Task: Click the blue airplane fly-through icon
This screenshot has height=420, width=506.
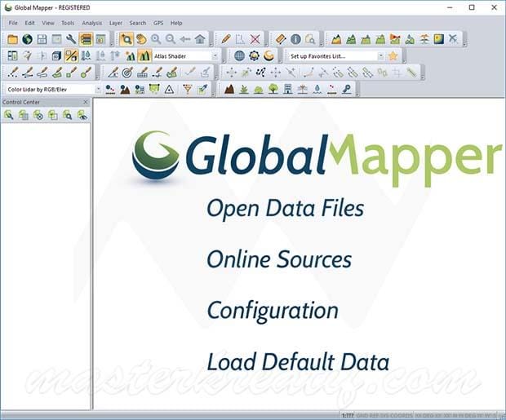Action: (454, 39)
